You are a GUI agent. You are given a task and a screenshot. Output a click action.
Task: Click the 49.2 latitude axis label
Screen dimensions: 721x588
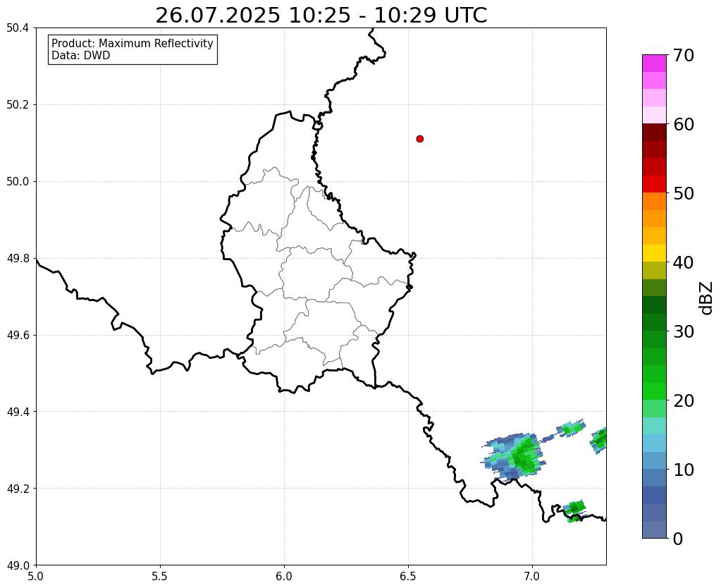(18, 489)
